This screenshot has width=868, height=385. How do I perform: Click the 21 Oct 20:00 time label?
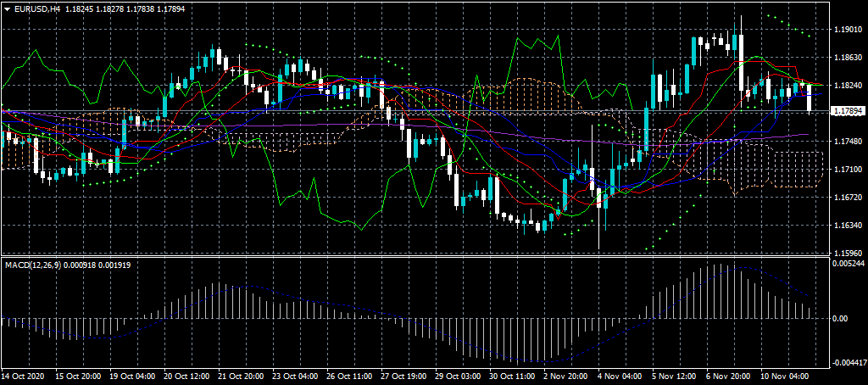coord(240,377)
